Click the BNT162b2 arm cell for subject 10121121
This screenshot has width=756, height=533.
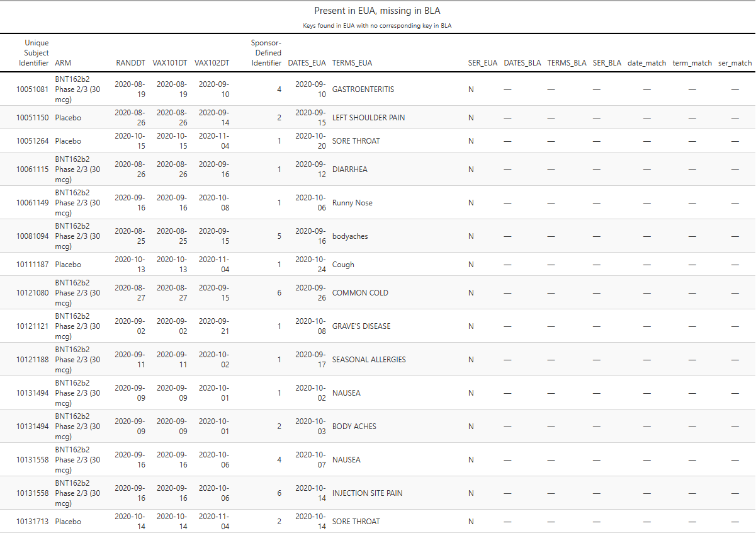pyautogui.click(x=77, y=326)
